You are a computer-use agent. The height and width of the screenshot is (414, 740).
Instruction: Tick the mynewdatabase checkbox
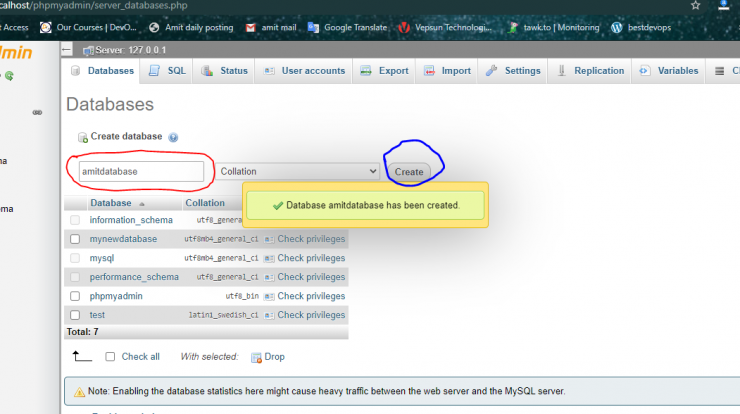[x=75, y=239]
